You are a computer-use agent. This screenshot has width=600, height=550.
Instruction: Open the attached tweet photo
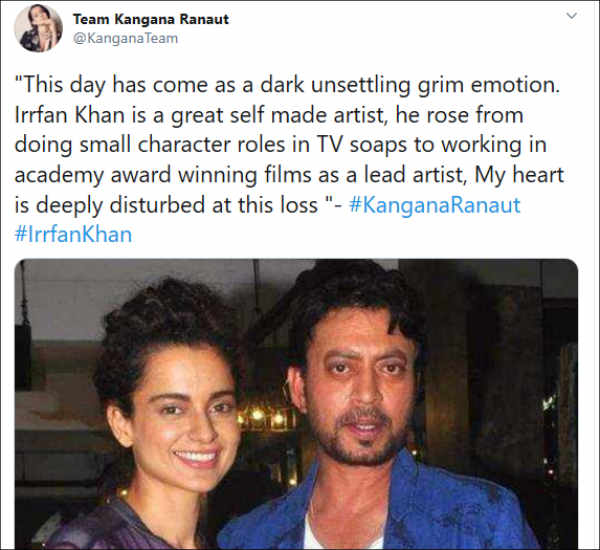point(296,404)
